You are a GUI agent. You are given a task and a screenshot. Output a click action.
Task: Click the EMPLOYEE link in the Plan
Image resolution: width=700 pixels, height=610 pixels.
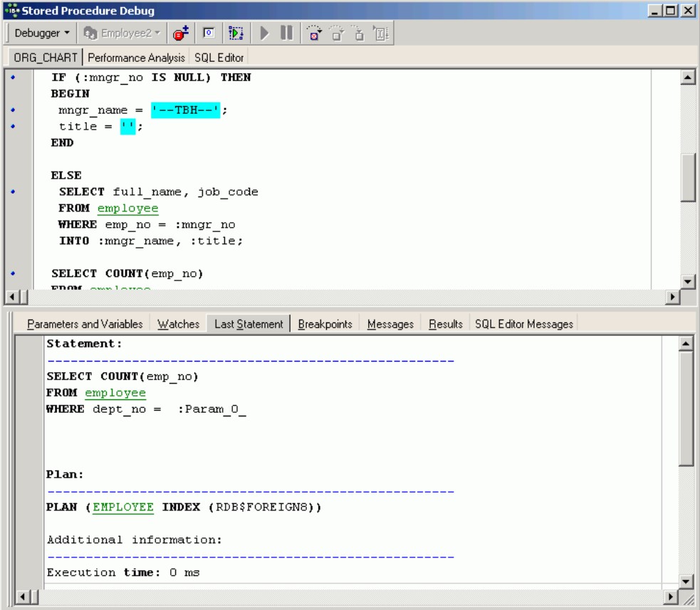[x=123, y=508]
